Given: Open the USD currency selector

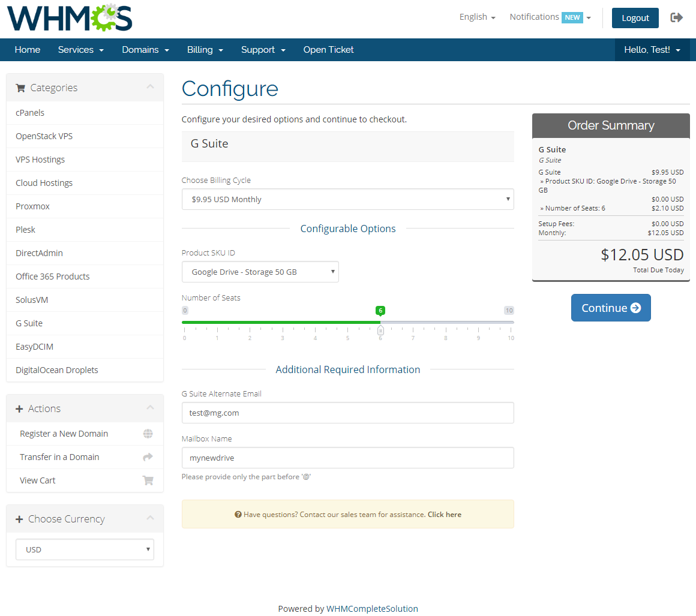Looking at the screenshot, I should (85, 549).
